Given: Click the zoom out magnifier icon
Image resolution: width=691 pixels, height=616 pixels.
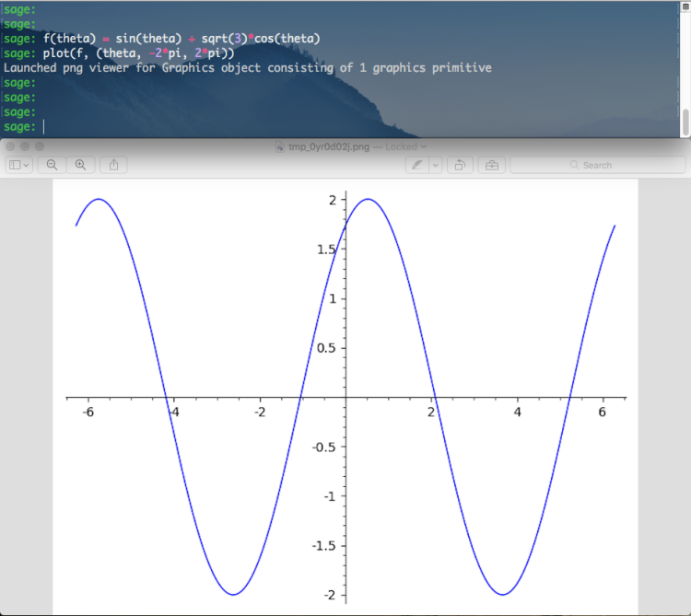Looking at the screenshot, I should pos(52,165).
